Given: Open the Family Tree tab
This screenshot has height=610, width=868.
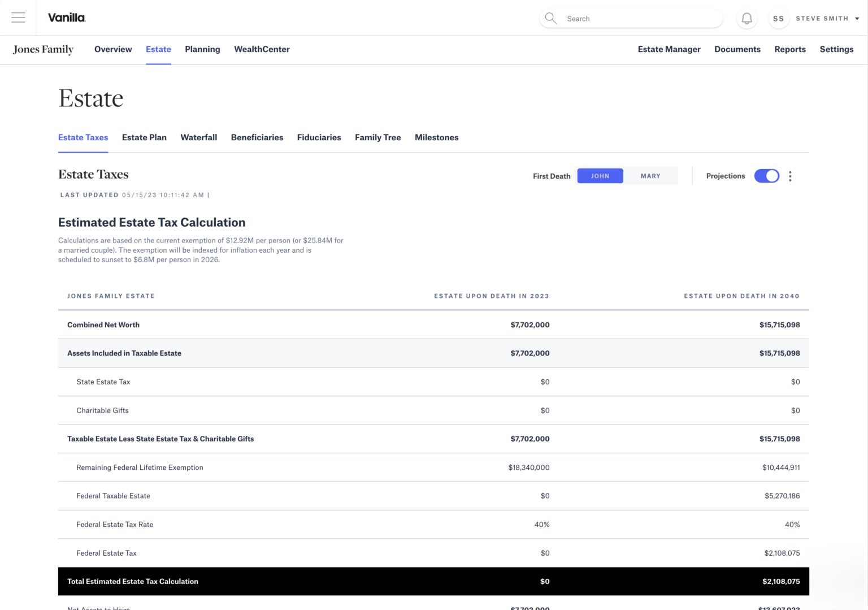Looking at the screenshot, I should (377, 137).
